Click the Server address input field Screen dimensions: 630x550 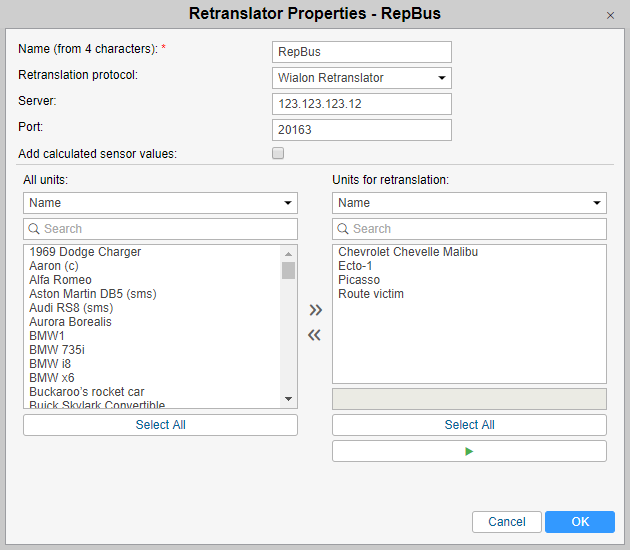click(x=361, y=104)
